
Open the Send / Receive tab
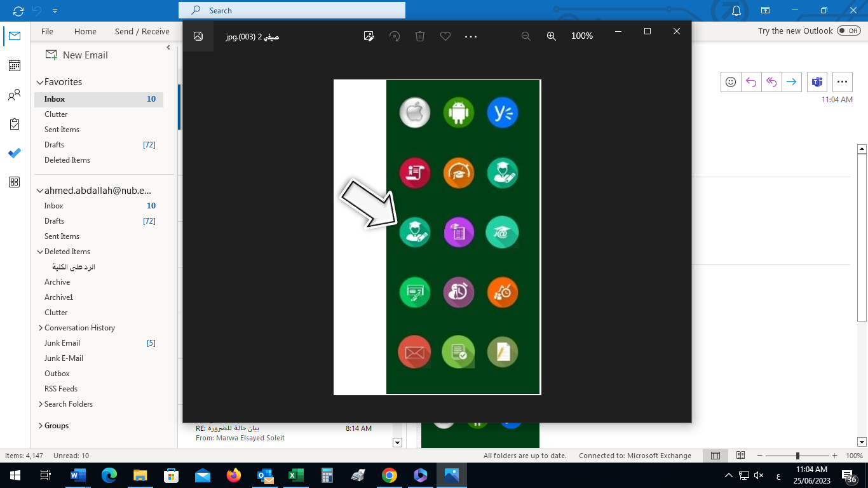pos(142,31)
